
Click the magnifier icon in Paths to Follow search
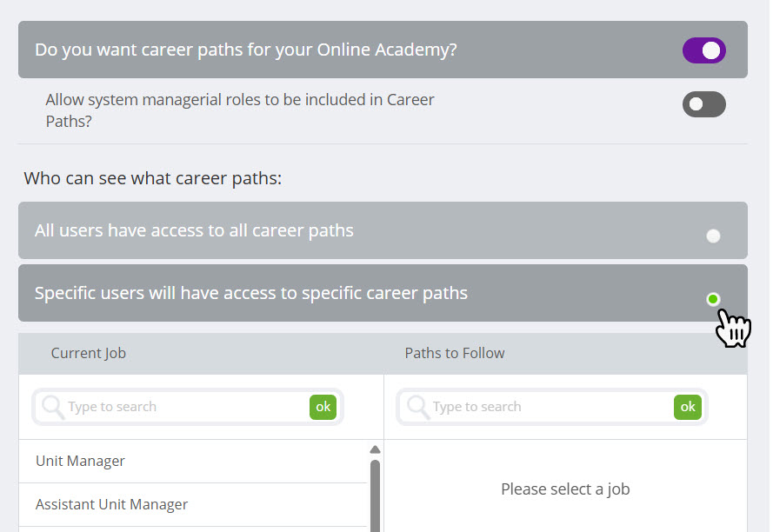point(417,406)
